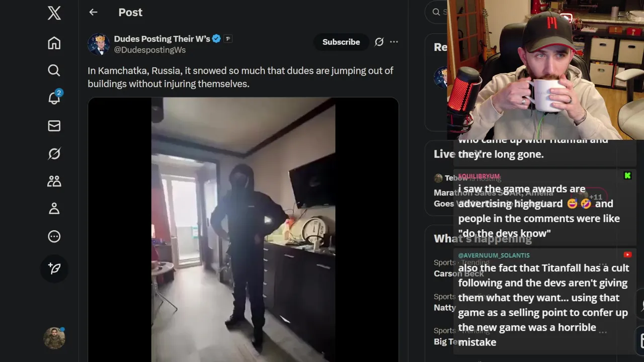Open the post's three-dot more menu
Viewport: 644px width, 362px height.
[x=394, y=42]
